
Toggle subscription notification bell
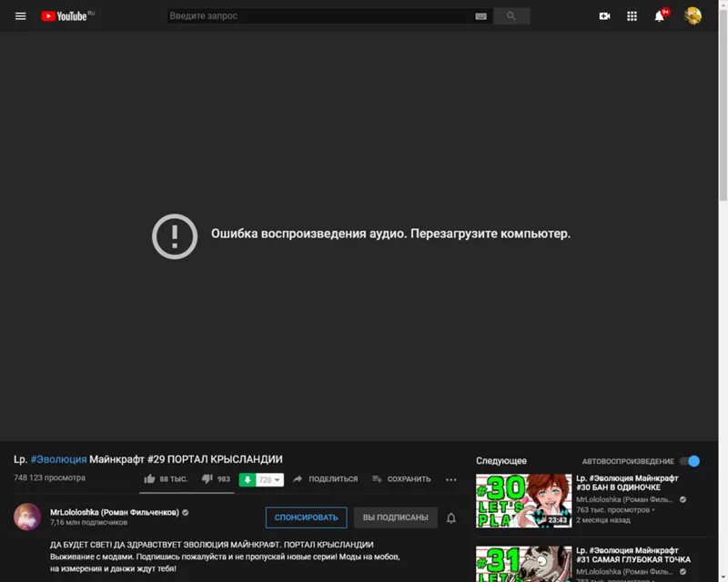pos(450,518)
